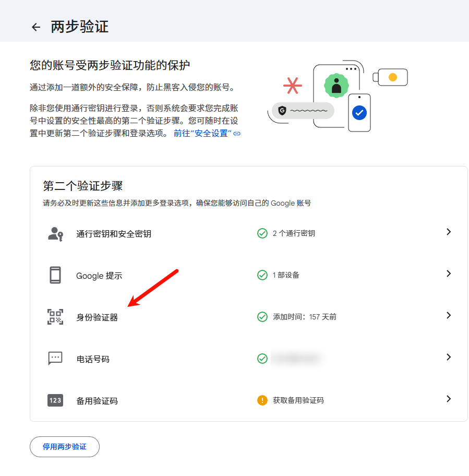
Task: Click the green check next to 1 部设备
Action: [262, 275]
